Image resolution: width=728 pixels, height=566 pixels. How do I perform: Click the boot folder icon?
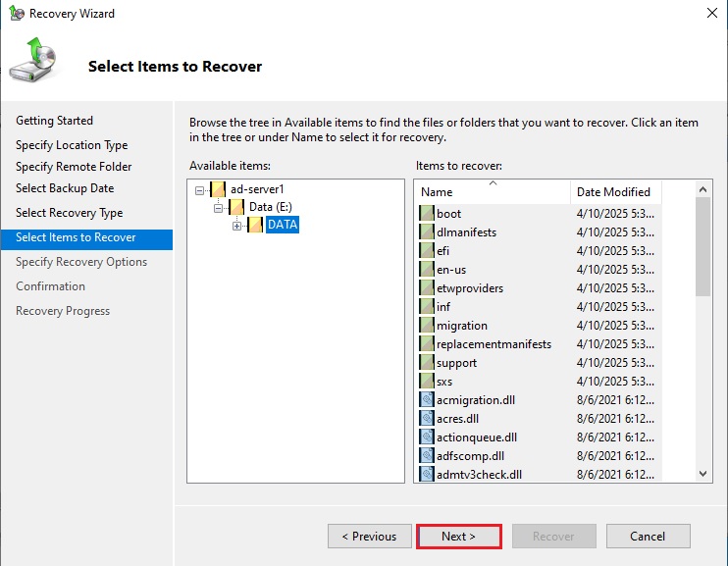[427, 214]
